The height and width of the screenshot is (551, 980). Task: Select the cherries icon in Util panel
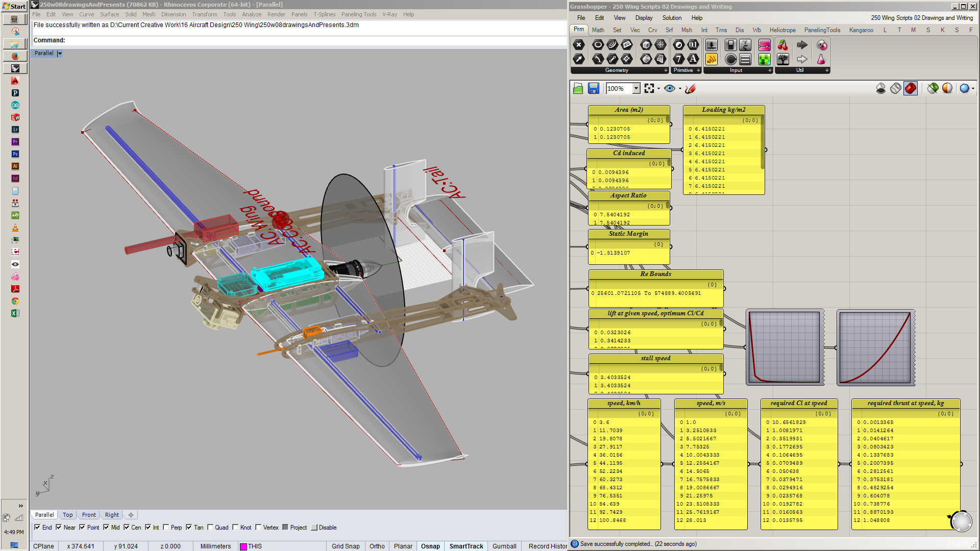(x=782, y=45)
